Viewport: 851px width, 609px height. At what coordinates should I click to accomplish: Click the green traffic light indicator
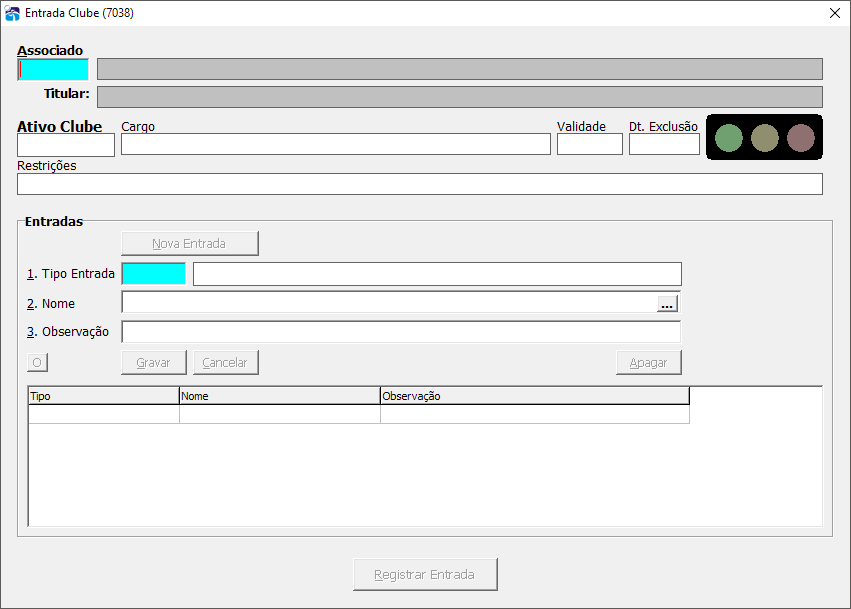pyautogui.click(x=728, y=138)
